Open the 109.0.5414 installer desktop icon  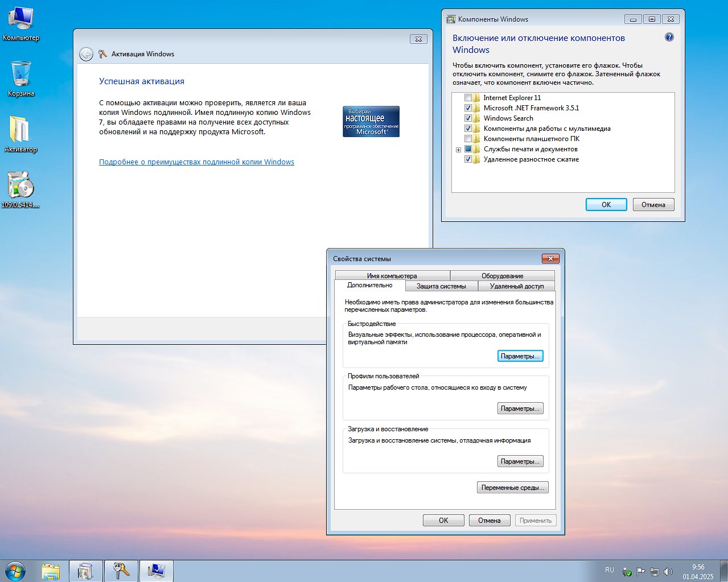(x=20, y=189)
